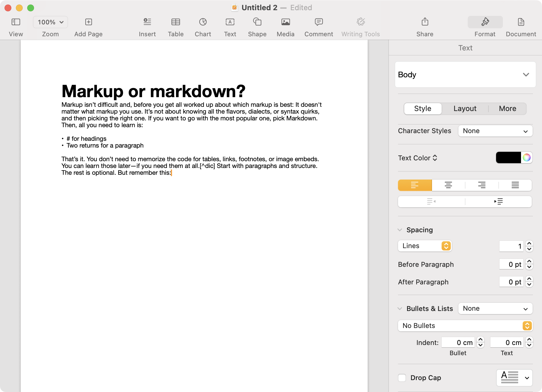542x392 pixels.
Task: Insert a Table from the toolbar
Action: click(175, 22)
